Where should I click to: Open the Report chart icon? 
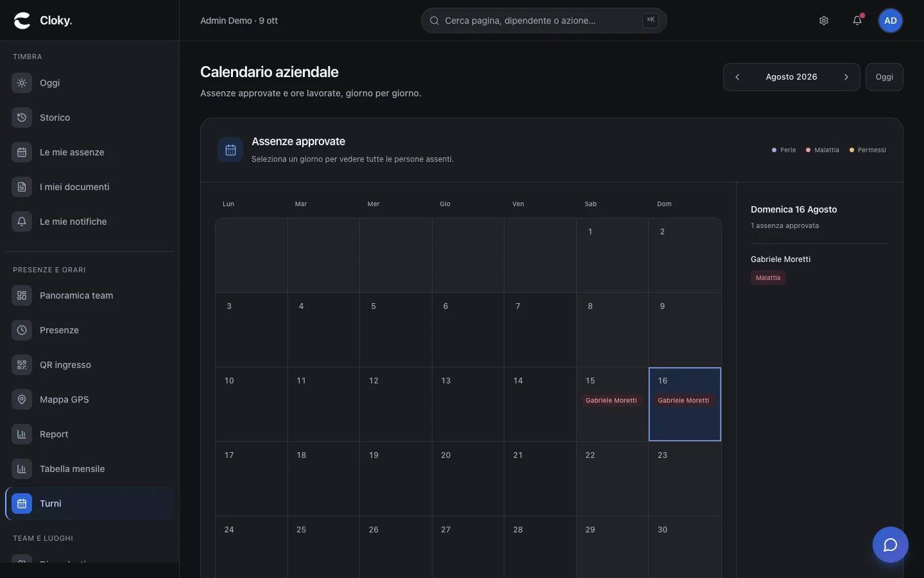pos(22,434)
